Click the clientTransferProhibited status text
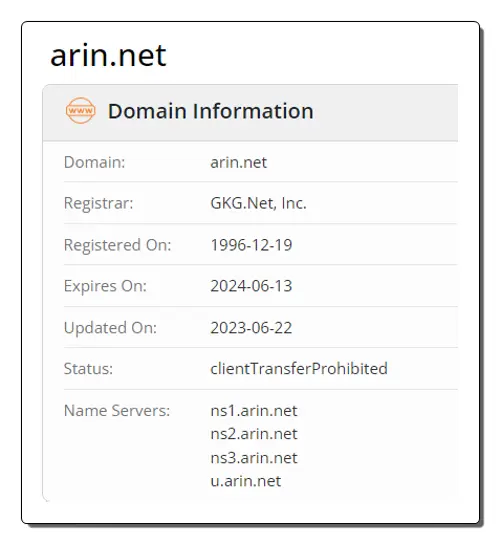The image size is (500, 544). 299,368
